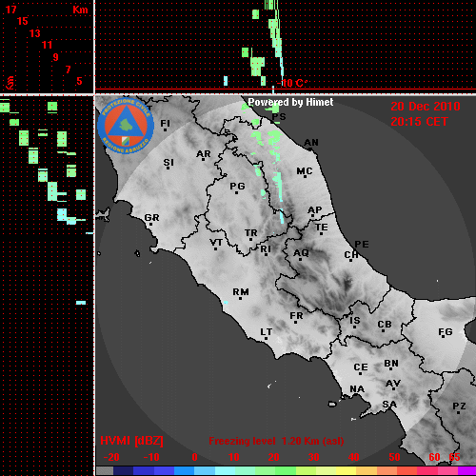476x476 pixels.
Task: Click the date label 20 Dec 2010
Action: pyautogui.click(x=426, y=107)
